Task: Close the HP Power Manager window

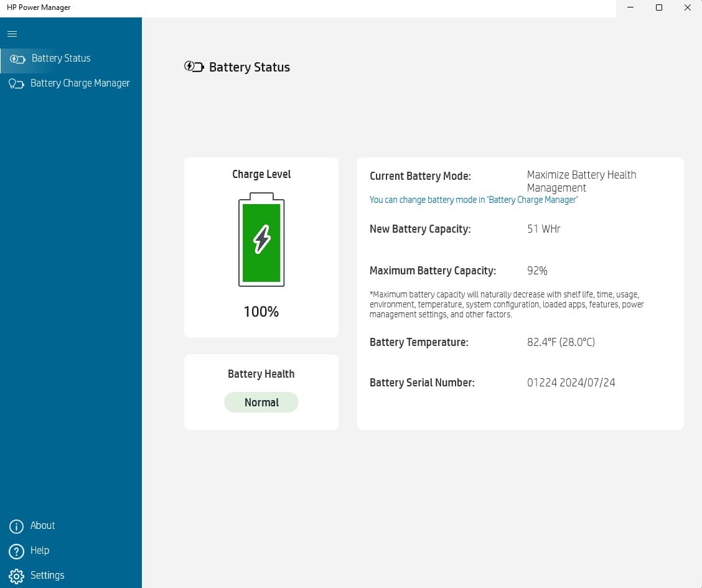Action: tap(688, 7)
